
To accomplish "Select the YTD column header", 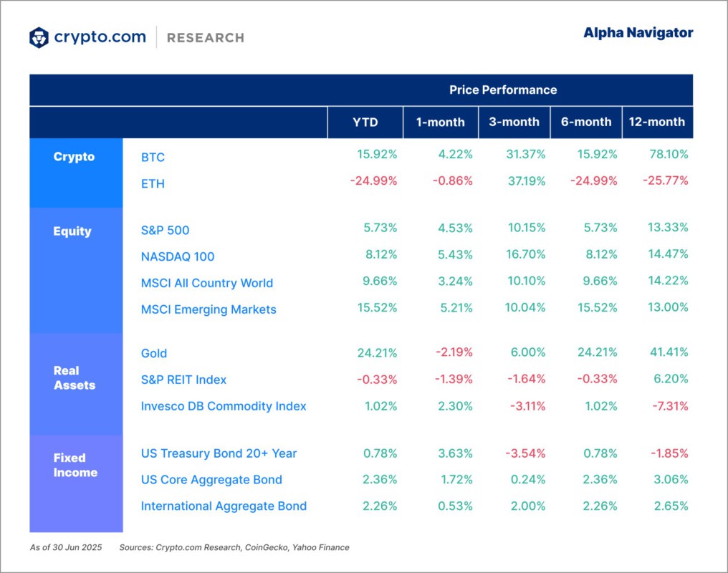I will [365, 122].
